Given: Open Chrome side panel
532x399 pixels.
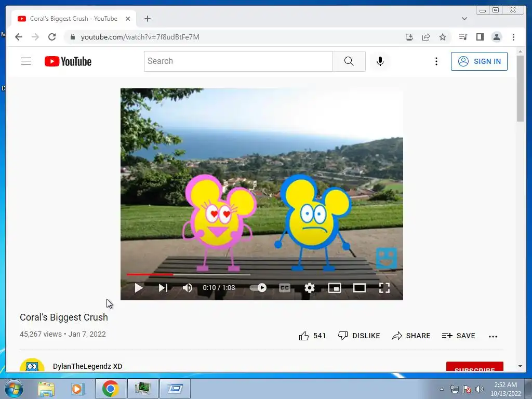Looking at the screenshot, I should click(480, 37).
